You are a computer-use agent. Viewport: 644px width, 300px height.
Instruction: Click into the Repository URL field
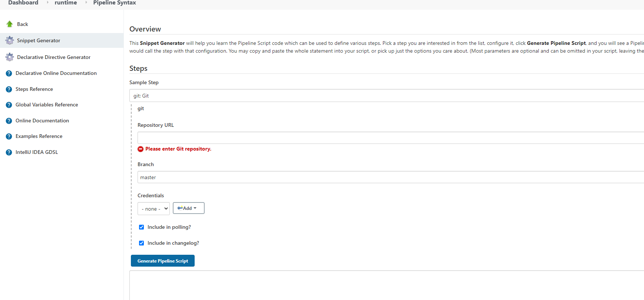pos(389,138)
